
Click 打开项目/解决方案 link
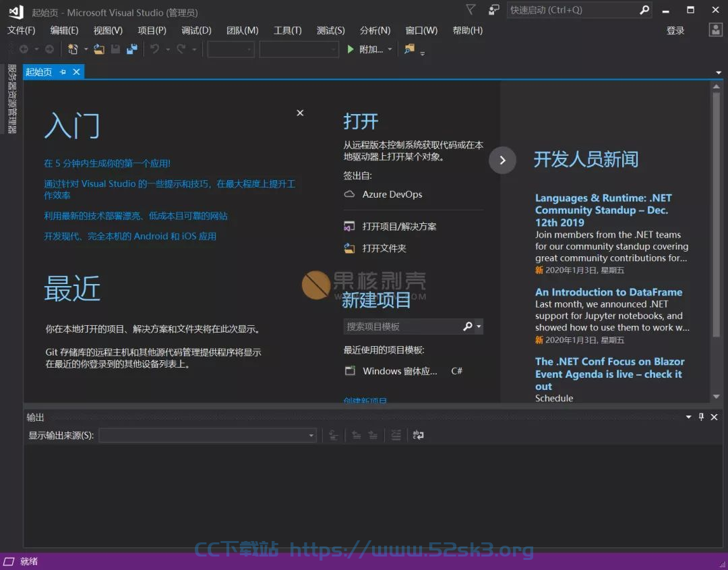(399, 226)
